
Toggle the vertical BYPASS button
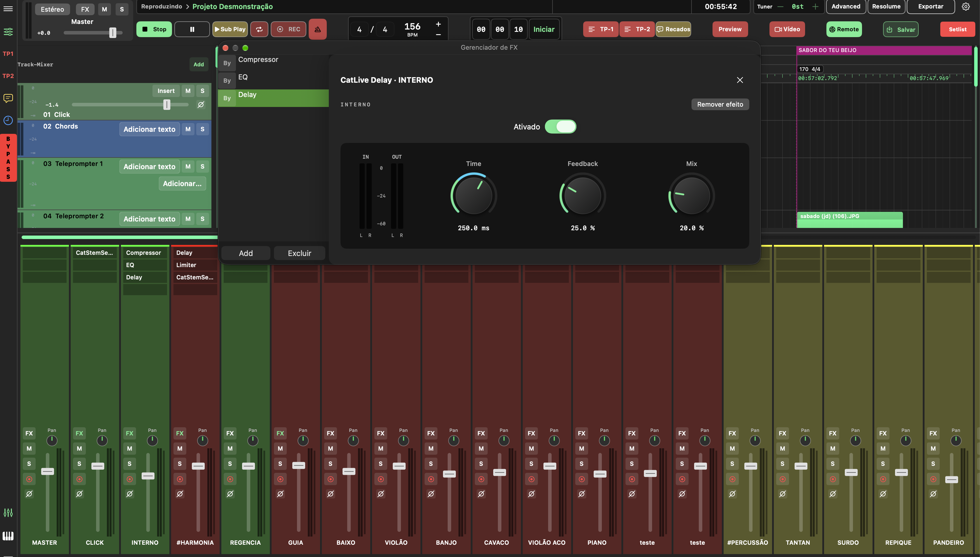tap(8, 158)
